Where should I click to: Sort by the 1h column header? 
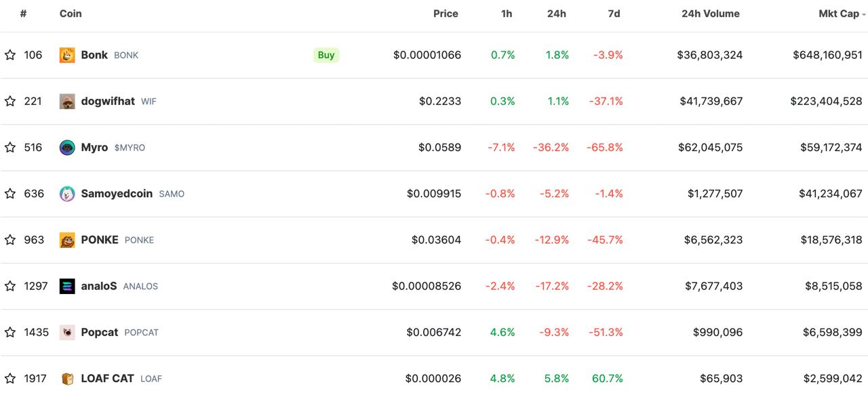pos(507,14)
